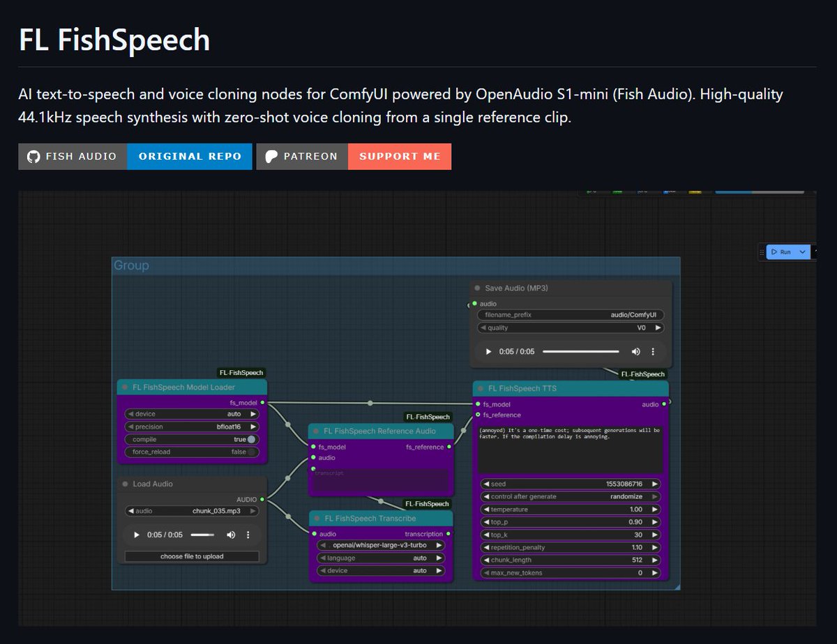Collapse the FL FishSpeech Reference Audio node dot
Screen dimensions: 837x644
pos(316,431)
